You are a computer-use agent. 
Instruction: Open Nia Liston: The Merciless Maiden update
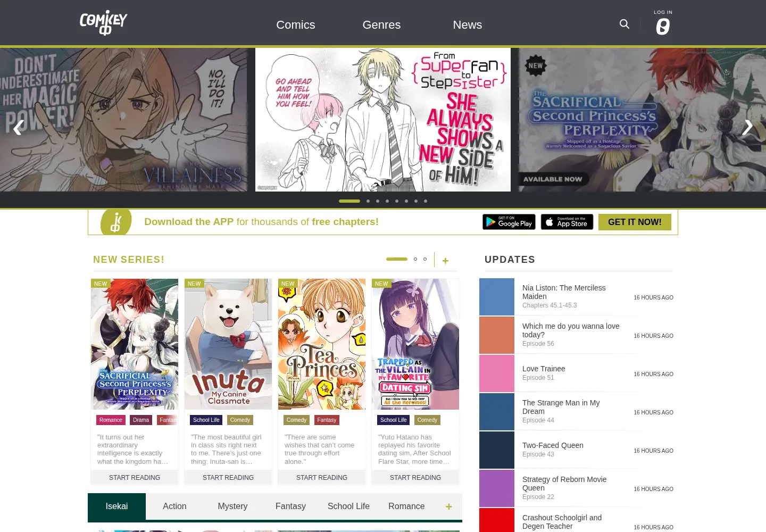(576, 297)
